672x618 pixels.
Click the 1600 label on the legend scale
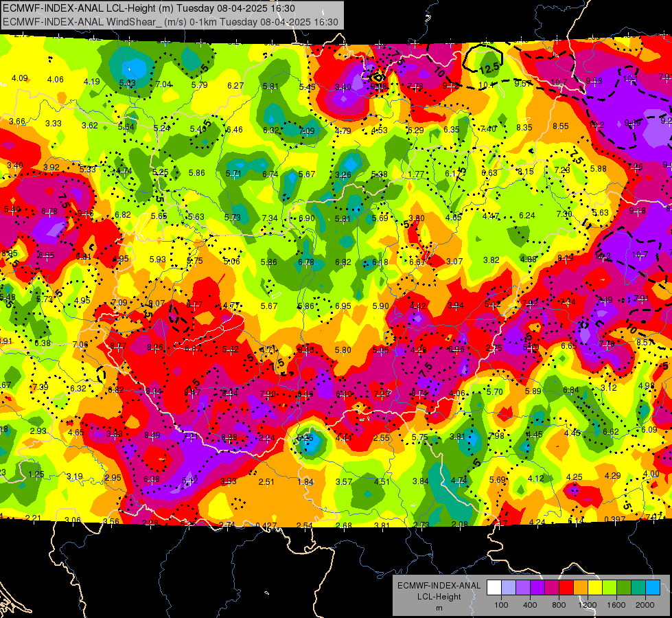click(616, 605)
